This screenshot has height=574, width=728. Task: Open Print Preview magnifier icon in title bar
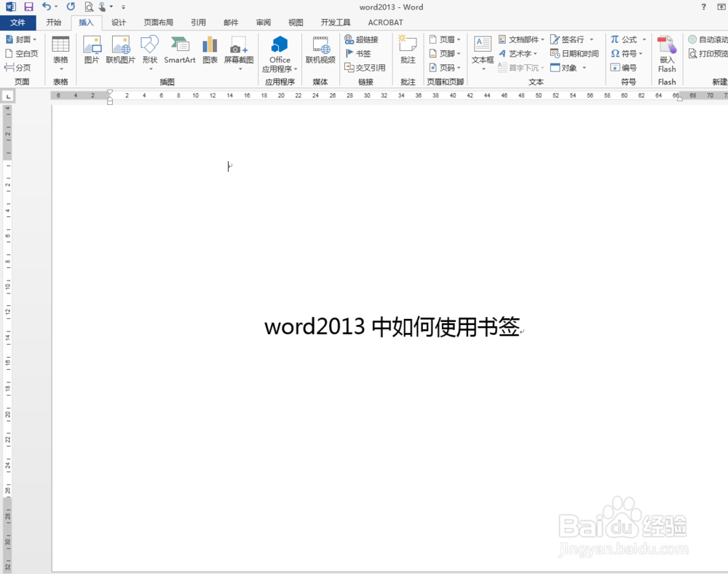point(89,7)
